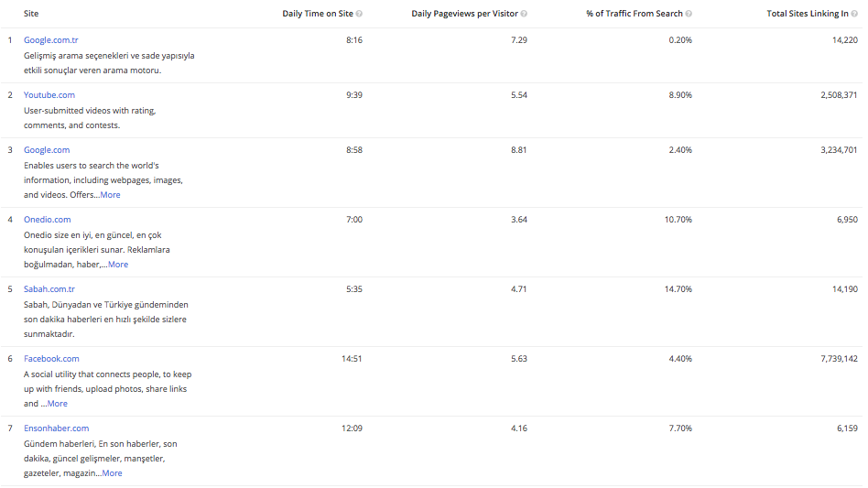Click the Total Sites Linking In header
868x488 pixels.
click(x=807, y=14)
